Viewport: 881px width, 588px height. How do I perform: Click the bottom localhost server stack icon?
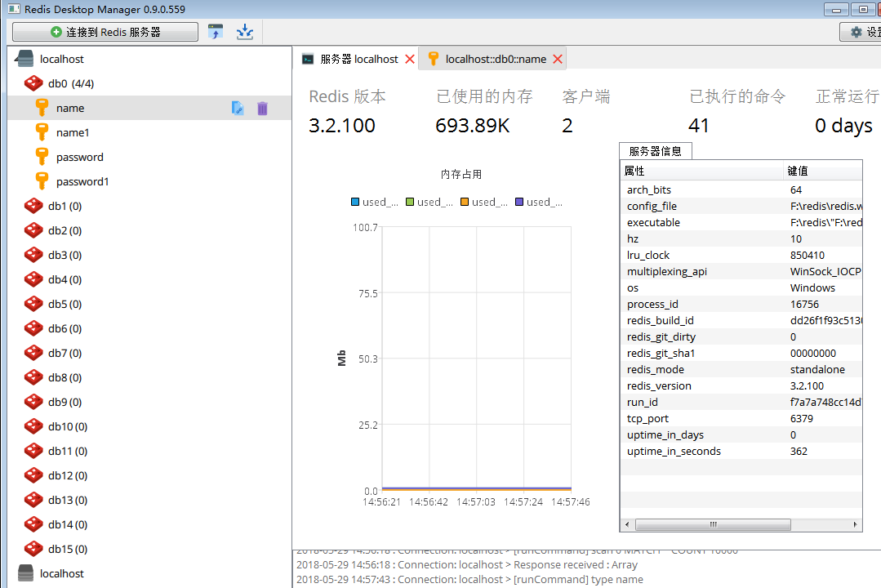26,573
